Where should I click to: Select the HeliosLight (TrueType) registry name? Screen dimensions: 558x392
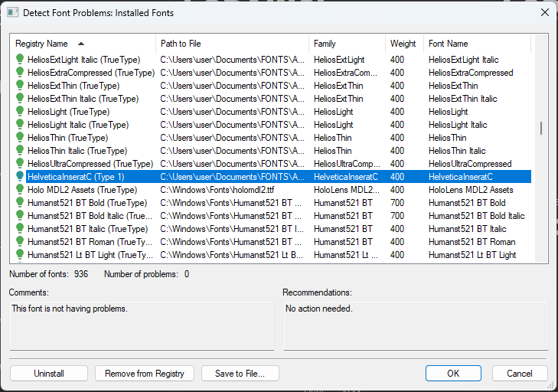(x=68, y=112)
